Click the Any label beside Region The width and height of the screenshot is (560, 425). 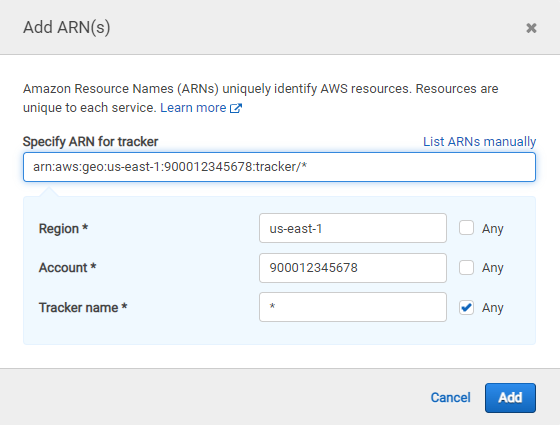click(x=492, y=229)
